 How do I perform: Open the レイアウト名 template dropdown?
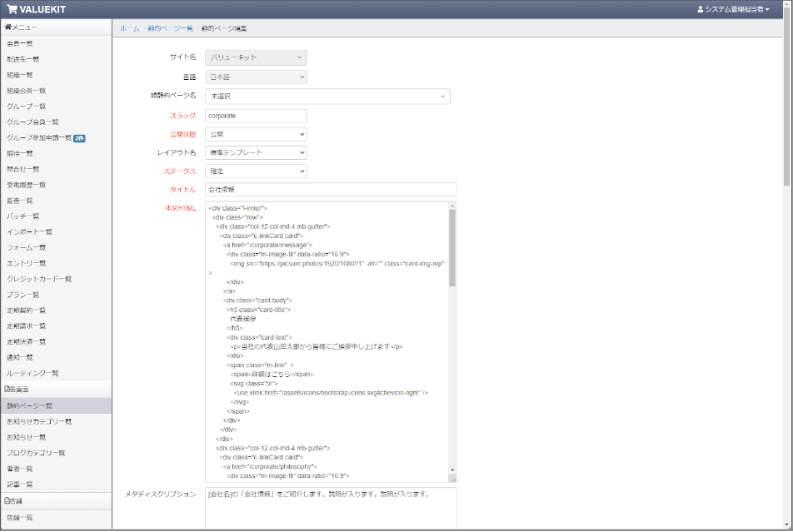tap(256, 153)
